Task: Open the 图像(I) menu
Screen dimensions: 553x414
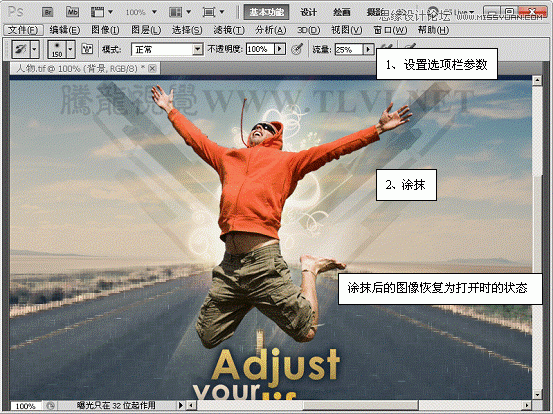Action: pyautogui.click(x=105, y=30)
